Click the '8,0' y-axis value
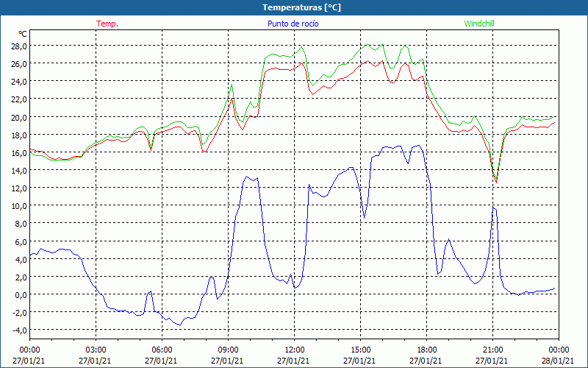 [x=21, y=224]
